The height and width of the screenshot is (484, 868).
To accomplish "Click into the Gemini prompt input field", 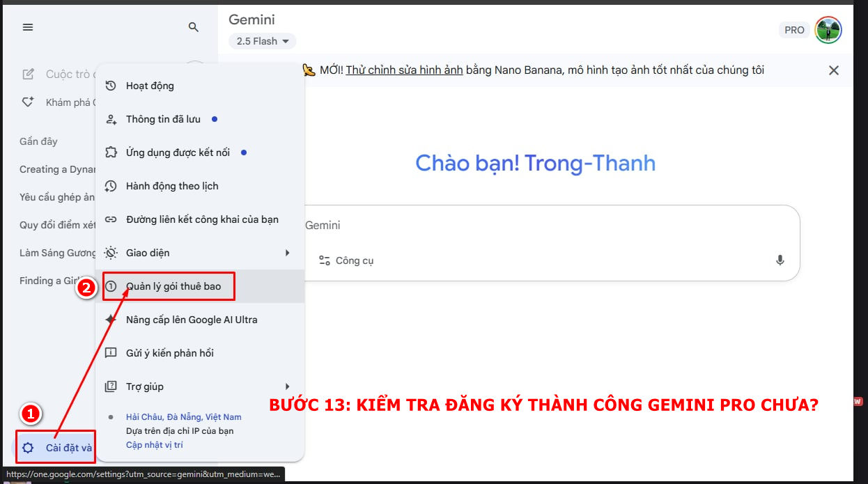I will tap(551, 226).
